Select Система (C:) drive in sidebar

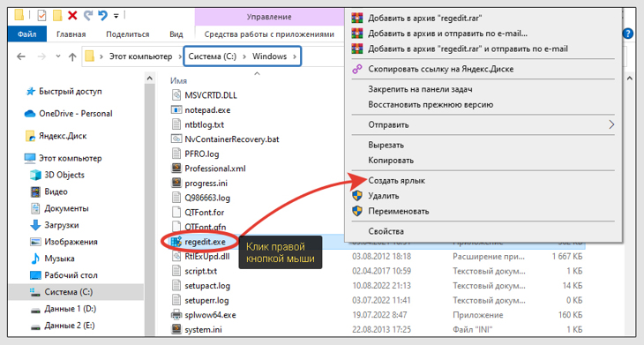[x=68, y=292]
